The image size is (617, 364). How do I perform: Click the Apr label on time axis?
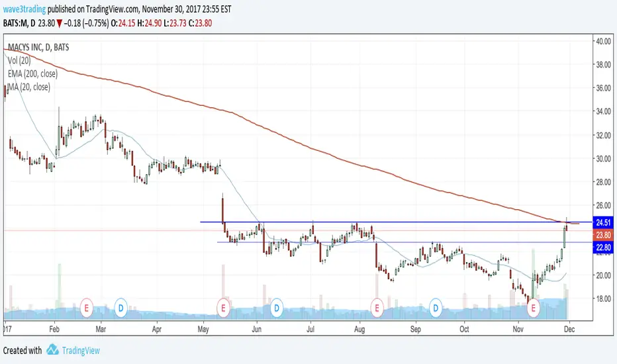click(x=157, y=329)
